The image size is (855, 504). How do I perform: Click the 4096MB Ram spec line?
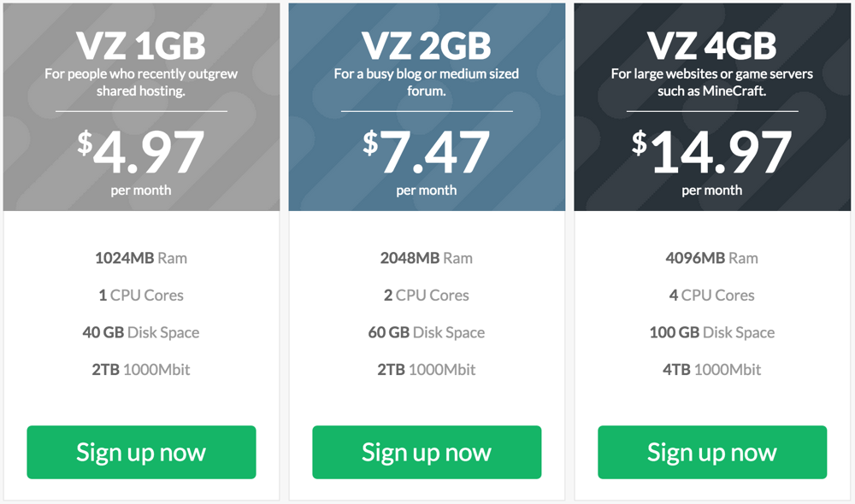711,258
